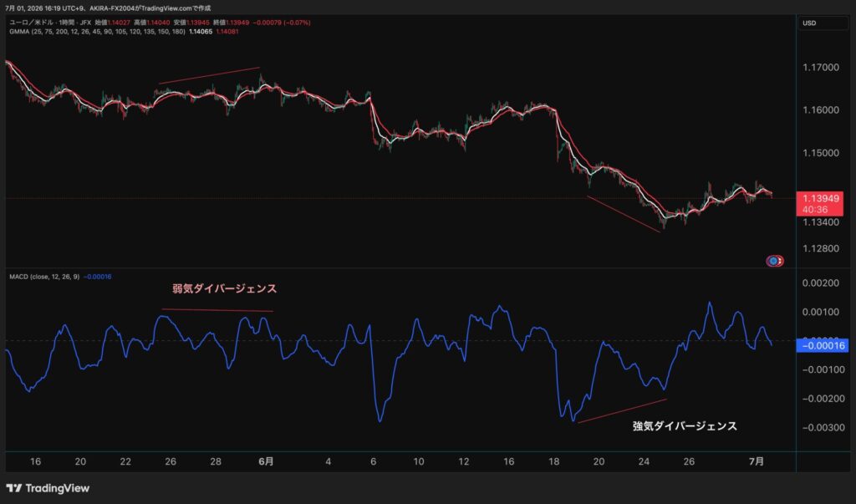Viewport: 856px width, 504px height.
Task: Select the red trendline under the June price lows
Action: [624, 214]
